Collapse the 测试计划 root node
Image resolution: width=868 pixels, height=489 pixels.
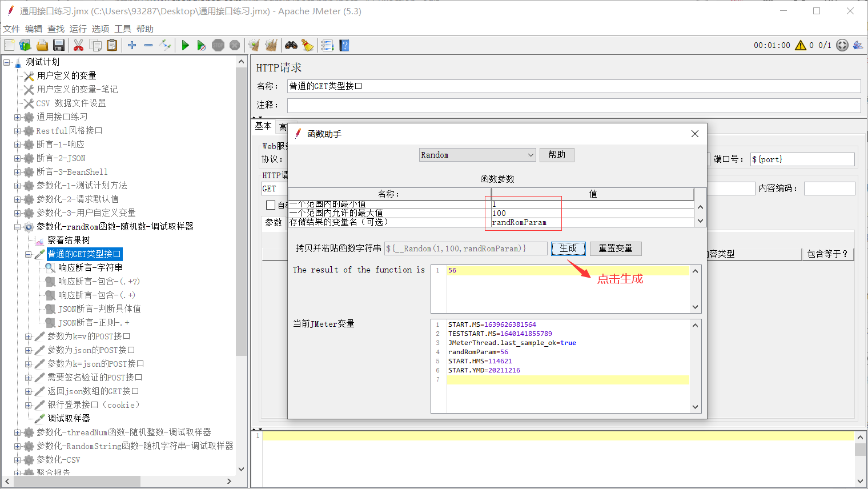click(7, 62)
